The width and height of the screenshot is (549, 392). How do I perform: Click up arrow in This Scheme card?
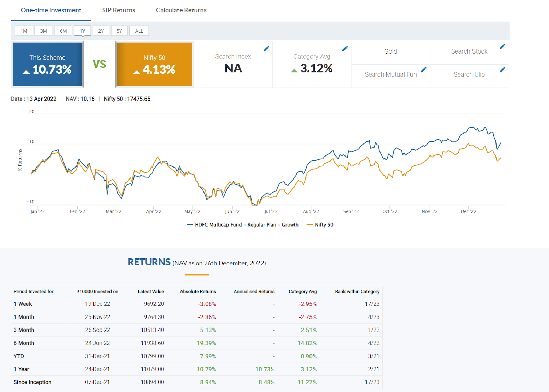26,72
